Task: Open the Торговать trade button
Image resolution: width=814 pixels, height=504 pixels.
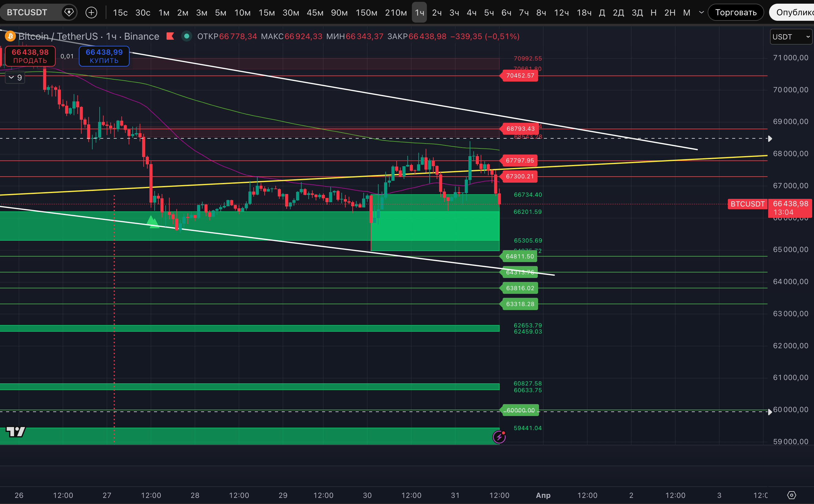Action: (735, 13)
